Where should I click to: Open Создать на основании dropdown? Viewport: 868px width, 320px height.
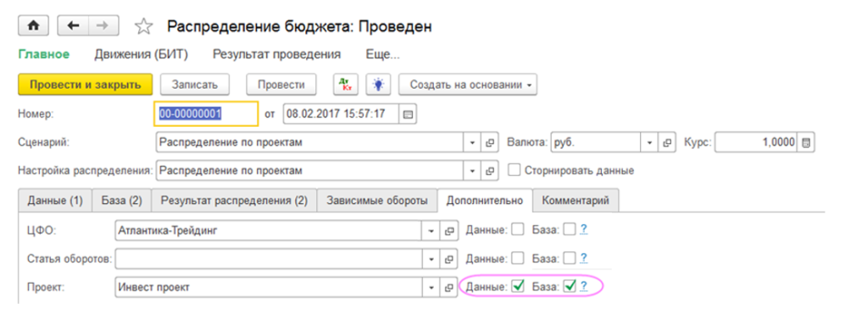pos(468,85)
